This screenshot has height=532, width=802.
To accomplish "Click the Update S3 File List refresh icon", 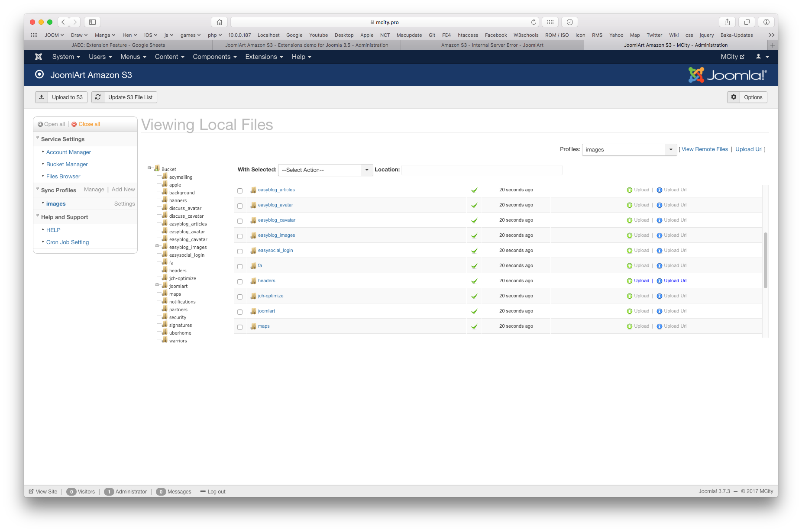I will pyautogui.click(x=98, y=97).
